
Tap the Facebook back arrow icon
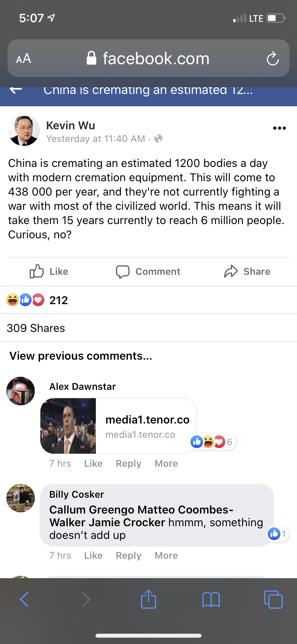click(16, 90)
